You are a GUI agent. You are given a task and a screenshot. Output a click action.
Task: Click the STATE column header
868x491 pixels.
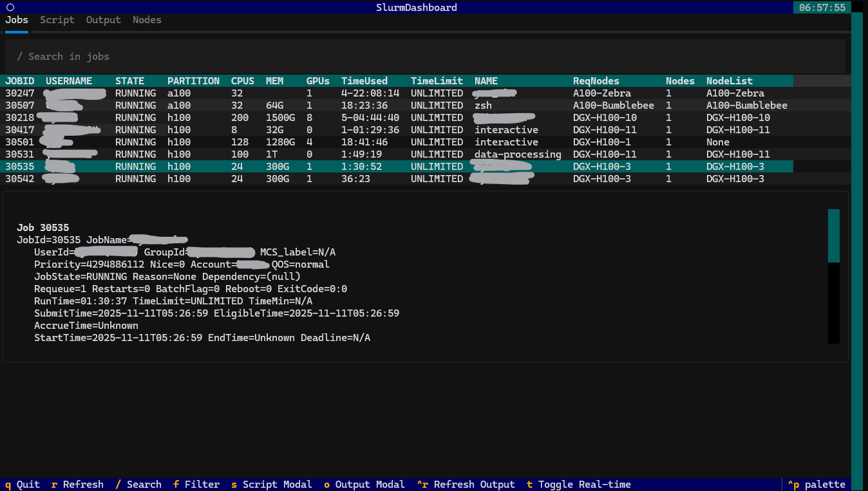(129, 81)
